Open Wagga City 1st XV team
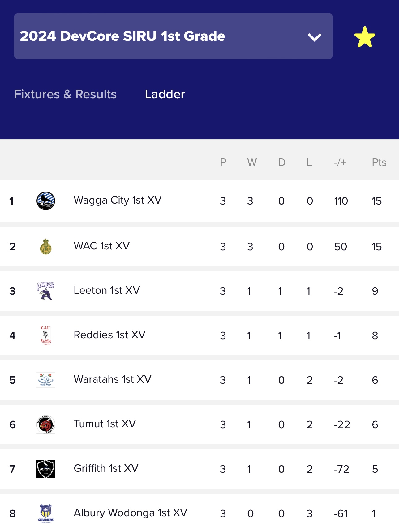The height and width of the screenshot is (532, 399). 118,200
